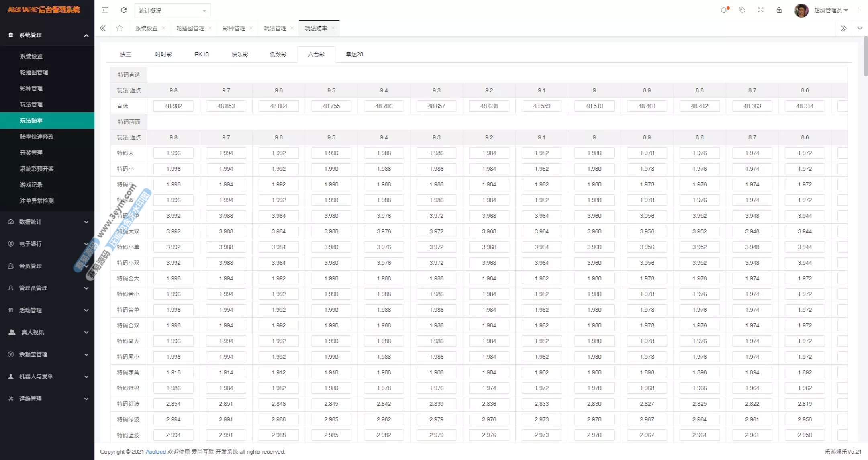Click the lock screen icon

tap(779, 10)
